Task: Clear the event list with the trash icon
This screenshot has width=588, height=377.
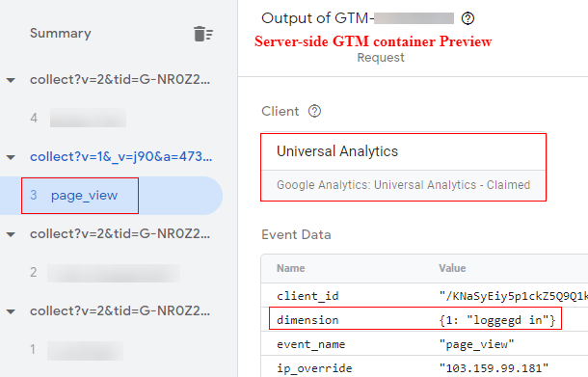Action: tap(203, 34)
